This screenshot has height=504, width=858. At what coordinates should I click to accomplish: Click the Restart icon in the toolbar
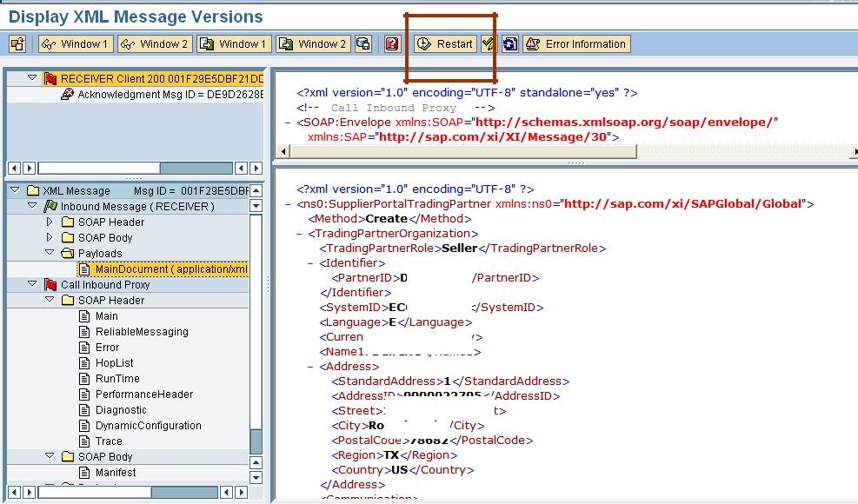[x=443, y=43]
